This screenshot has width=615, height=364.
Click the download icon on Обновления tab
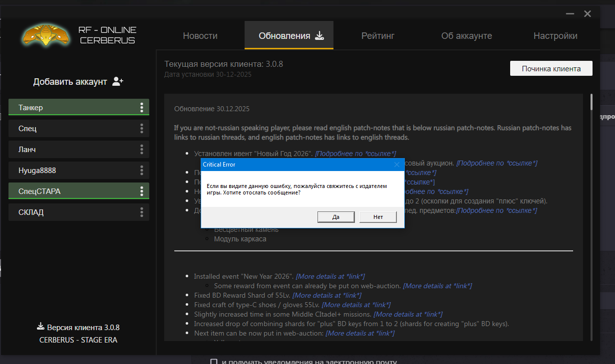coord(319,36)
